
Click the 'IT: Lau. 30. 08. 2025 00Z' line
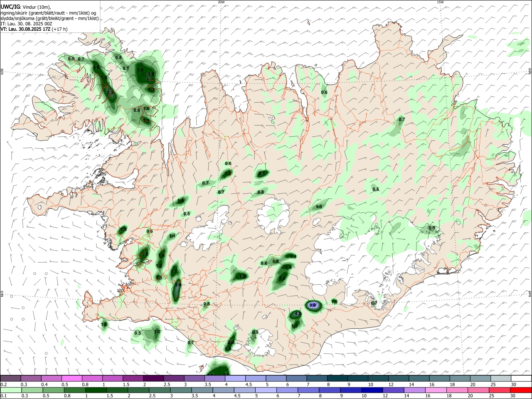[x=26, y=24]
